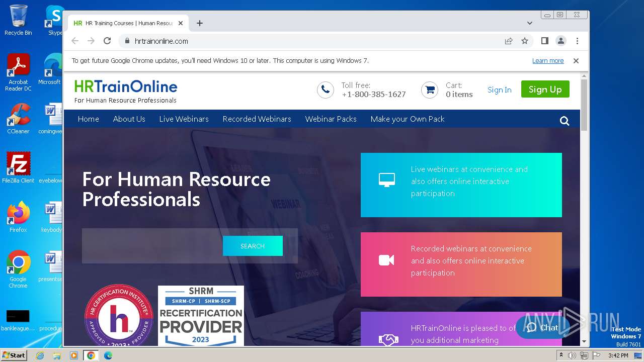Click the green Sign Up button

545,89
